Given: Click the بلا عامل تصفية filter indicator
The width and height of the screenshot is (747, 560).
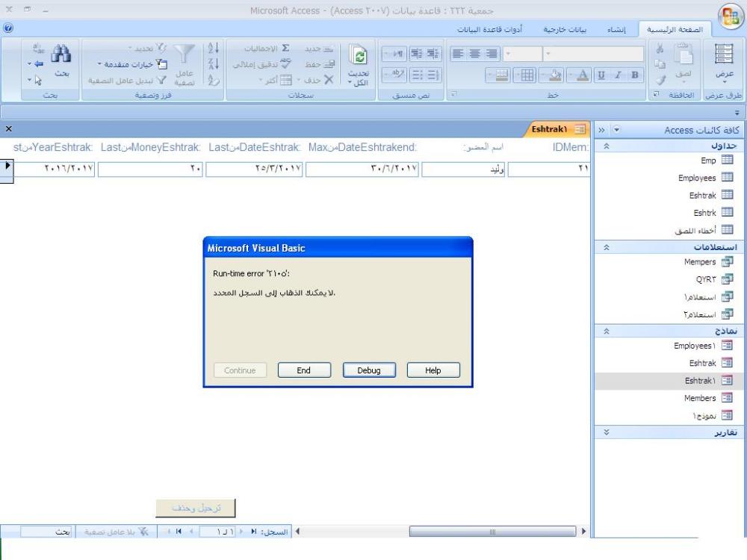Looking at the screenshot, I should pyautogui.click(x=117, y=532).
